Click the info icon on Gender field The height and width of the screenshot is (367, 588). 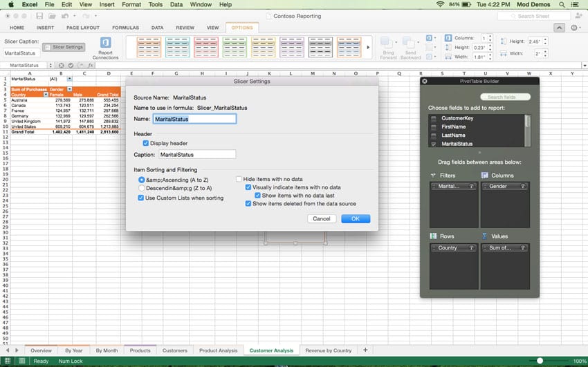[x=523, y=187]
